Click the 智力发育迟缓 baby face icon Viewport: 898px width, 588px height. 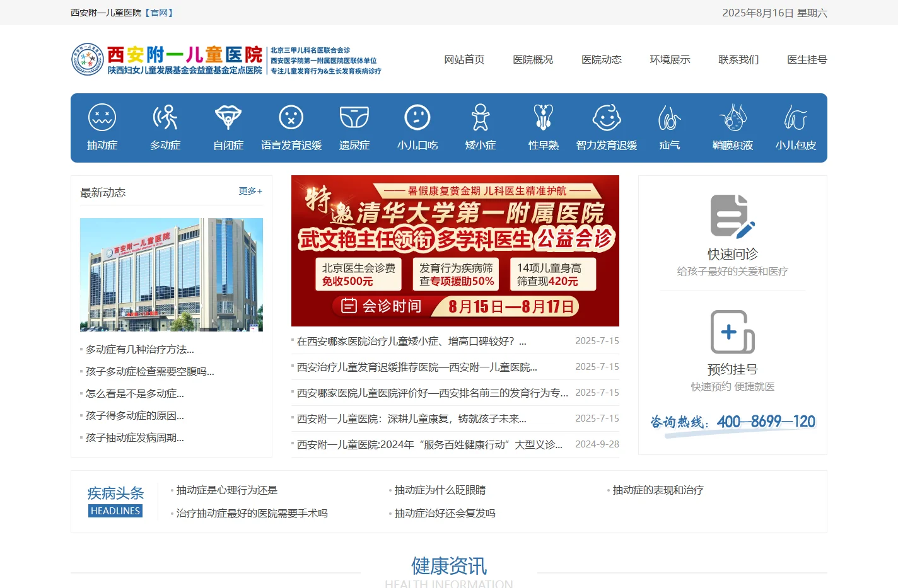click(607, 118)
